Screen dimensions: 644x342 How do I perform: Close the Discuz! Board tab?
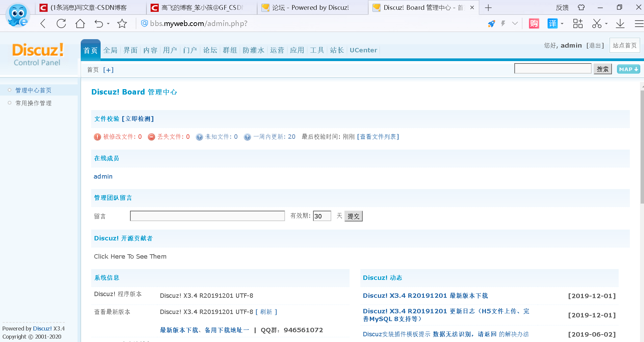coord(472,7)
